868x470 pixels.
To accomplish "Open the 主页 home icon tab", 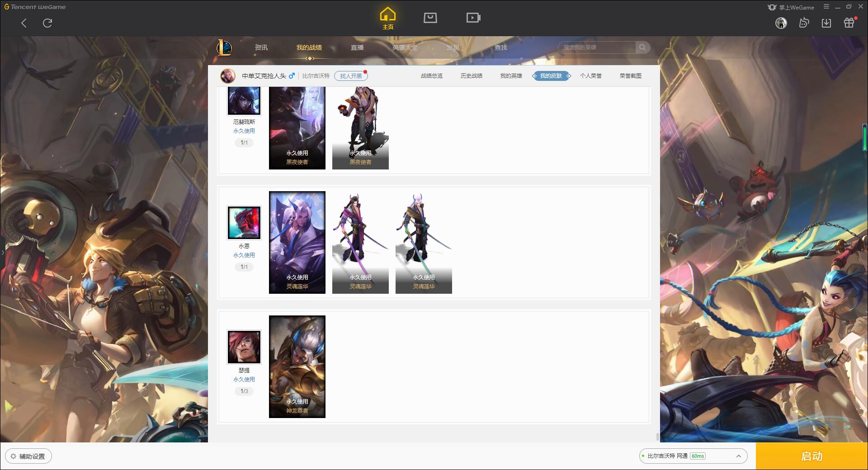I will coord(388,18).
